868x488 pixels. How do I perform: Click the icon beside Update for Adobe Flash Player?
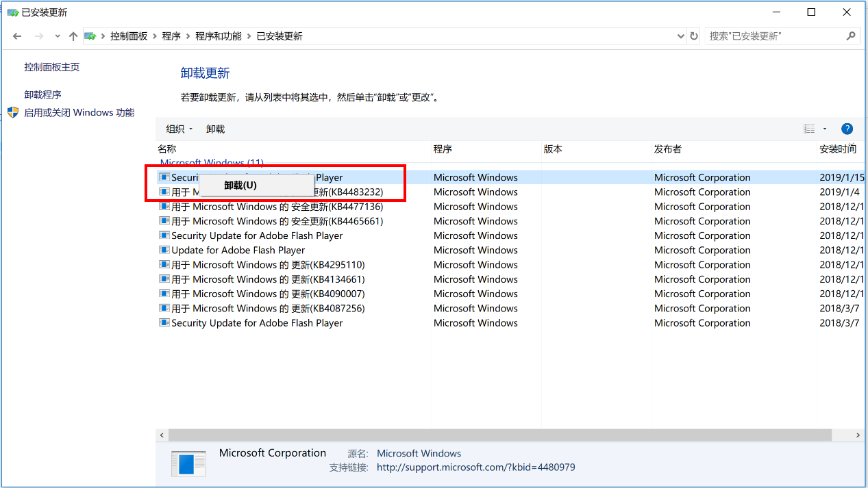164,251
